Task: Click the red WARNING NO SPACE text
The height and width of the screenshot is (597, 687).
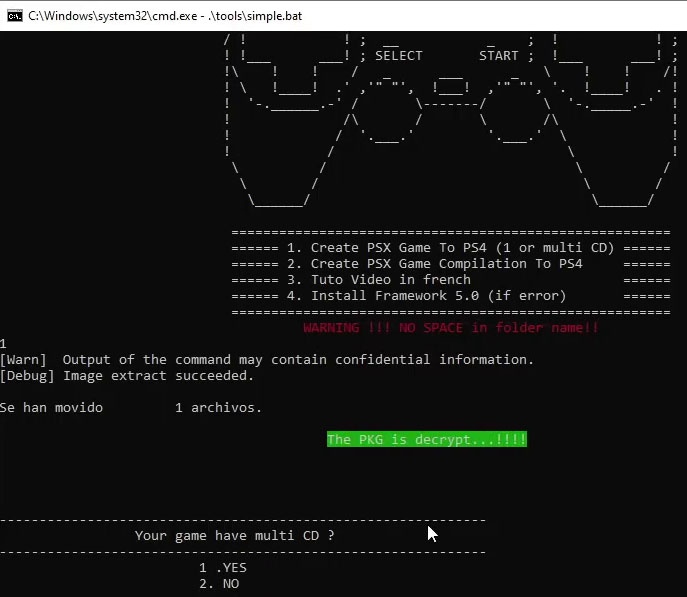Action: click(451, 328)
